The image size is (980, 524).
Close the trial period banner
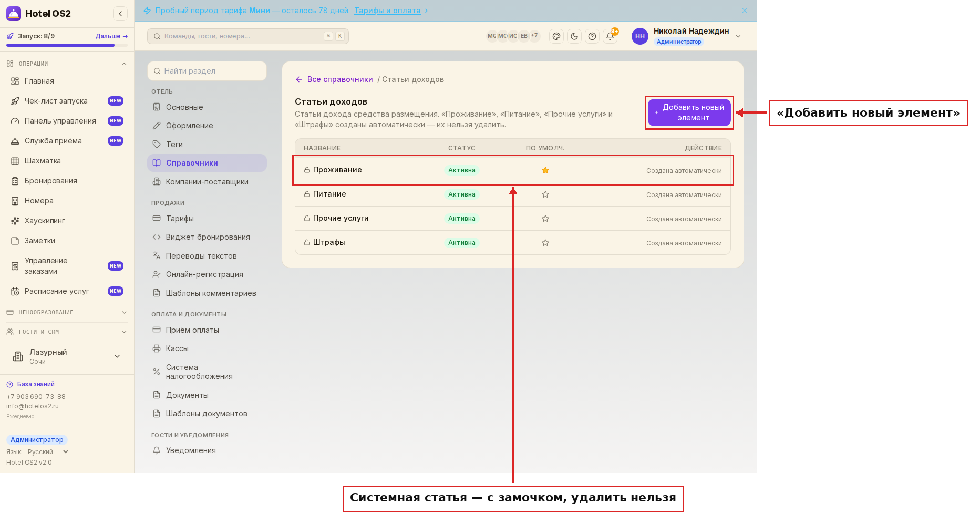(745, 11)
